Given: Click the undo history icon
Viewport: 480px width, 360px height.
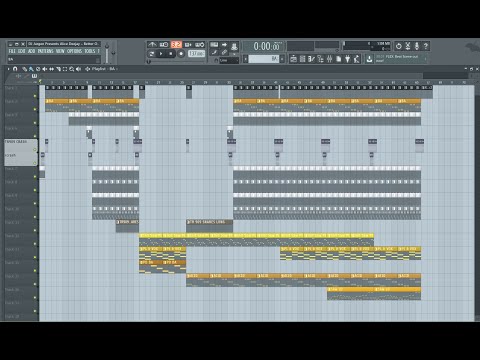Looking at the screenshot, I should 399,46.
